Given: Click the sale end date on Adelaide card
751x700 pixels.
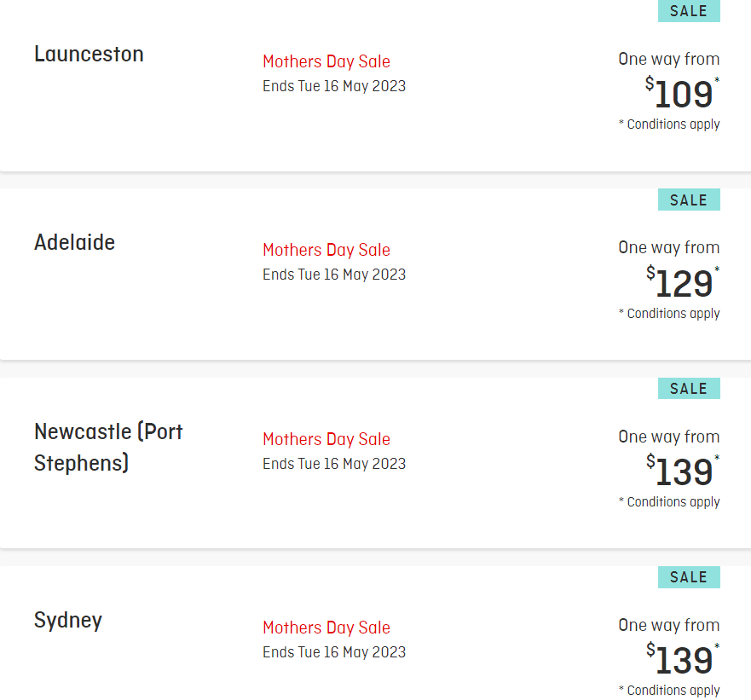Looking at the screenshot, I should 334,275.
